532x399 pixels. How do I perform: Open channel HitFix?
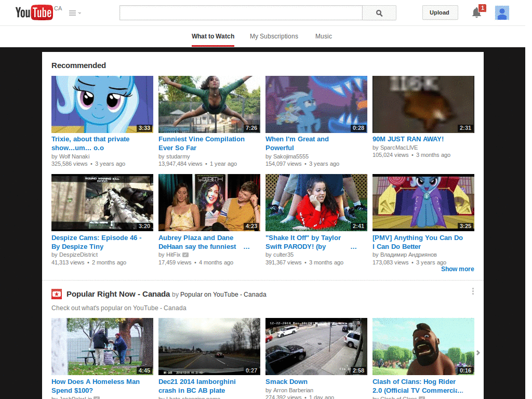point(174,255)
